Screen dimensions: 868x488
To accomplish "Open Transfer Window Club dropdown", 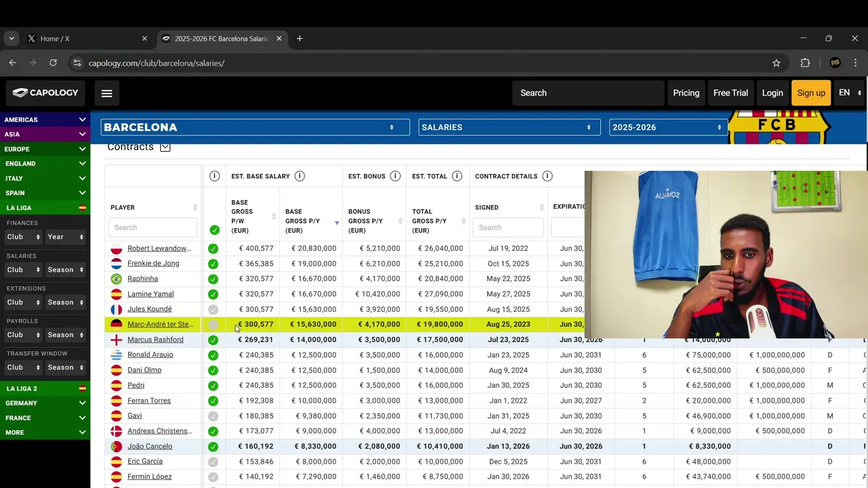I will (24, 367).
